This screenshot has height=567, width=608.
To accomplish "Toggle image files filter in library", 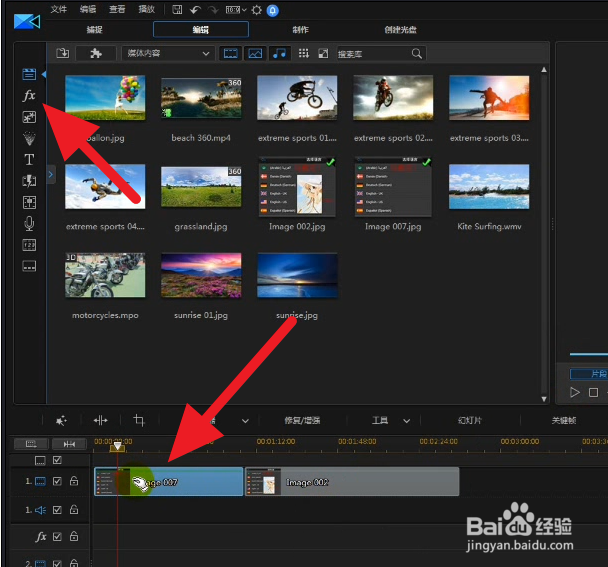I will coord(255,53).
